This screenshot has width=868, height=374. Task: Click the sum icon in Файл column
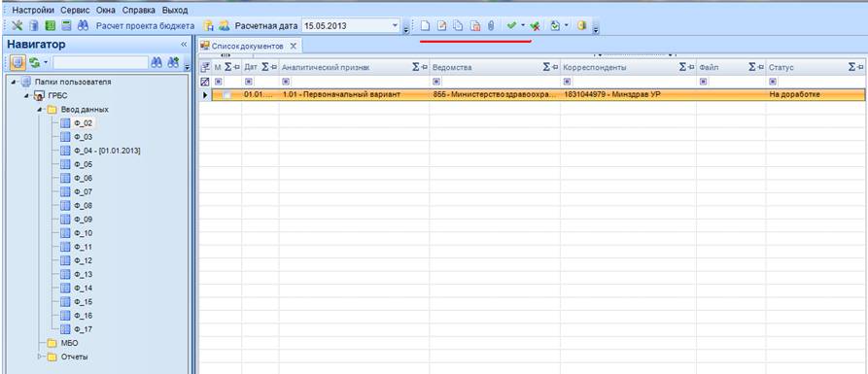pos(752,67)
